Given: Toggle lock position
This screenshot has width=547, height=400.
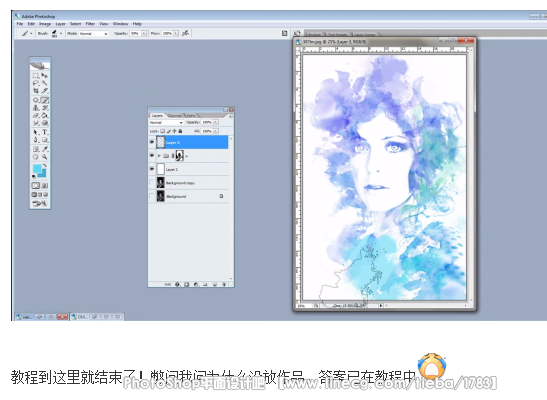Looking at the screenshot, I should [x=174, y=131].
